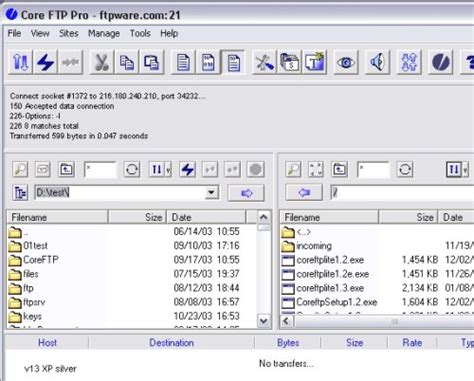The width and height of the screenshot is (474, 381).
Task: Click the Paste icon in toolbar
Action: point(152,62)
